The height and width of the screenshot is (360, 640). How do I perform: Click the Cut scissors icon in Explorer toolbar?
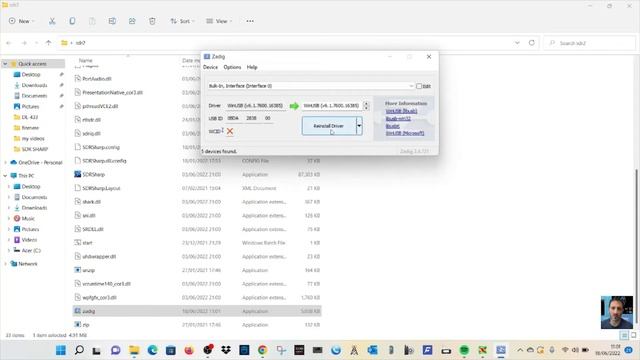(x=52, y=21)
